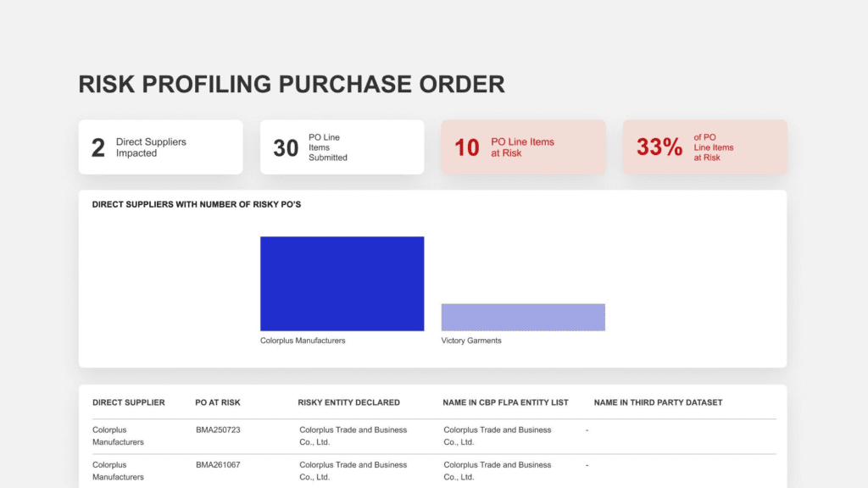
Task: Click the light blue Victory Garments bar
Action: (523, 317)
